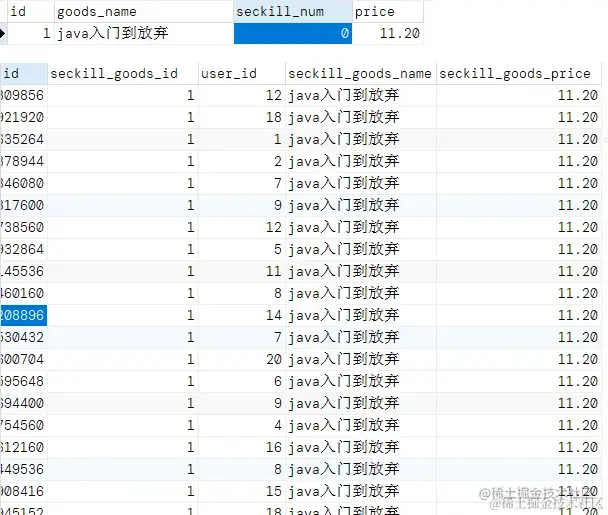Select user_id 1 in row ending 35264
The height and width of the screenshot is (515, 608).
[242, 140]
